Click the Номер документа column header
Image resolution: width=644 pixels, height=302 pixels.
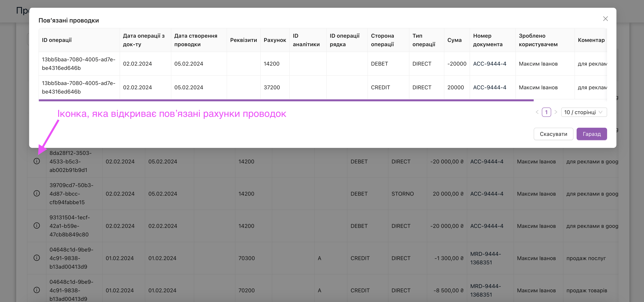pyautogui.click(x=487, y=40)
